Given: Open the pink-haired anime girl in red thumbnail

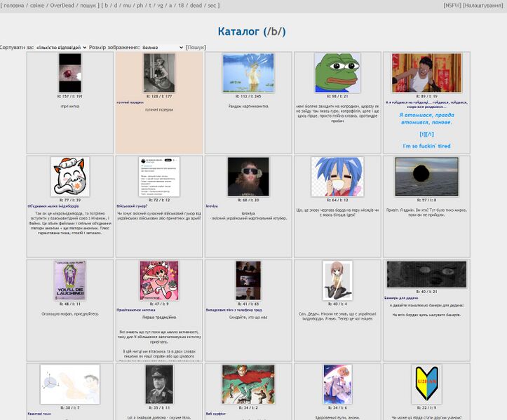Looking at the screenshot, I should click(x=159, y=280).
